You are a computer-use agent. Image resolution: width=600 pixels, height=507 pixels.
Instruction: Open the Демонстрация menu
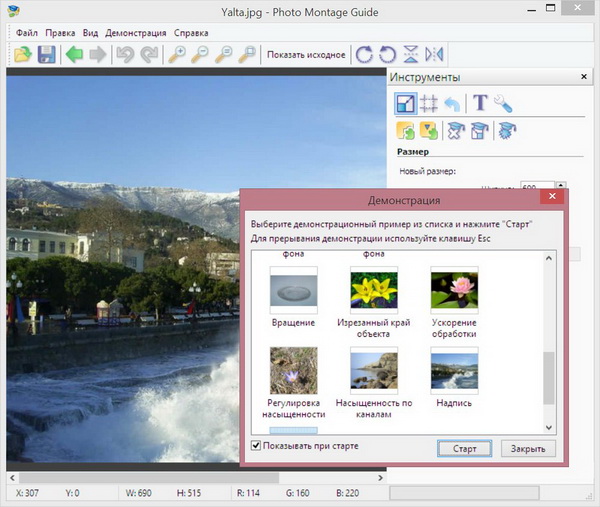click(136, 33)
